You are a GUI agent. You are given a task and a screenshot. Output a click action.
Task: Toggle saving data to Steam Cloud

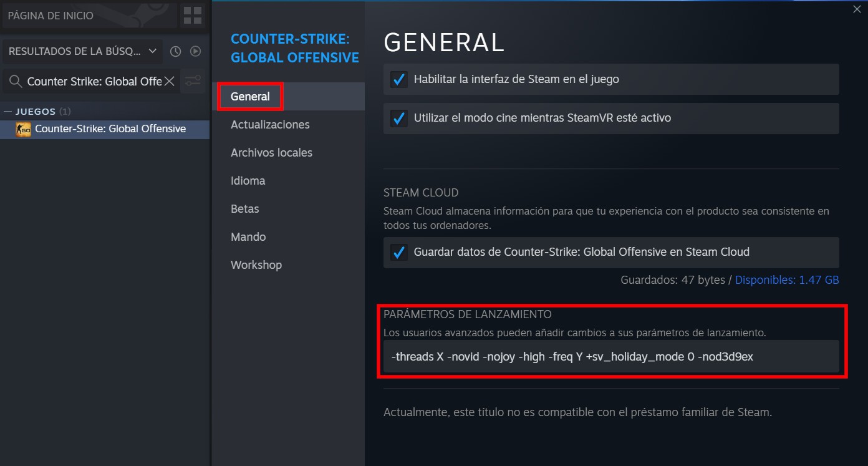[399, 252]
